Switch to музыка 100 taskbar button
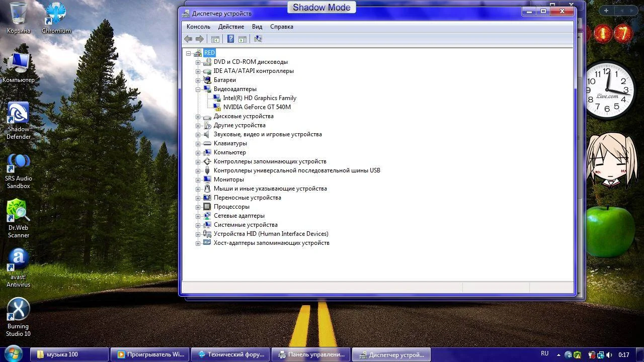Image resolution: width=644 pixels, height=362 pixels. point(69,354)
